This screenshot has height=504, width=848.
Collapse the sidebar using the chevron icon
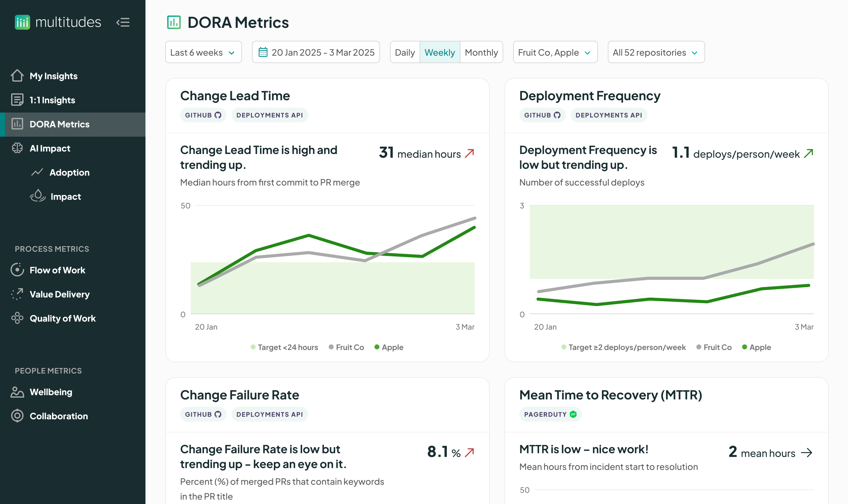pyautogui.click(x=123, y=22)
